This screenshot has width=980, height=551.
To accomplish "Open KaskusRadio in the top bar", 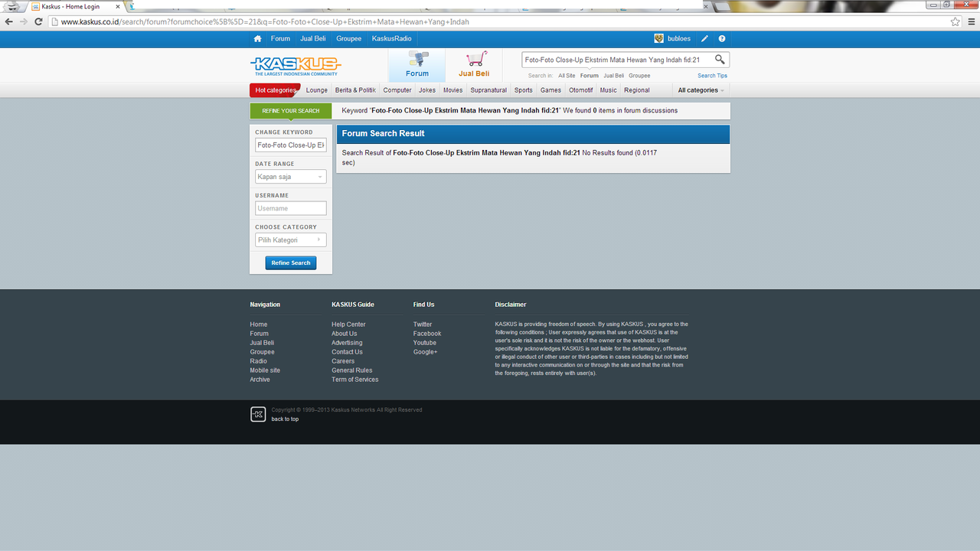I will click(x=391, y=39).
